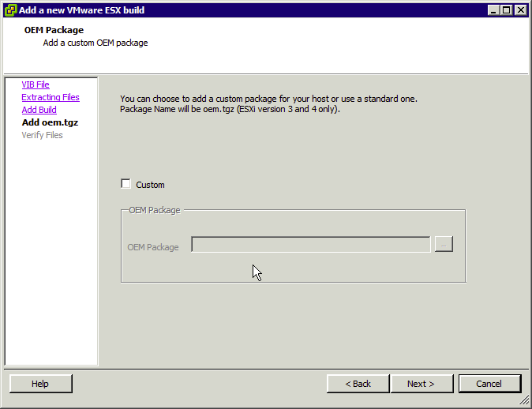Screen dimensions: 532x409
Task: Cancel the new ESX build wizard
Action: [489, 384]
